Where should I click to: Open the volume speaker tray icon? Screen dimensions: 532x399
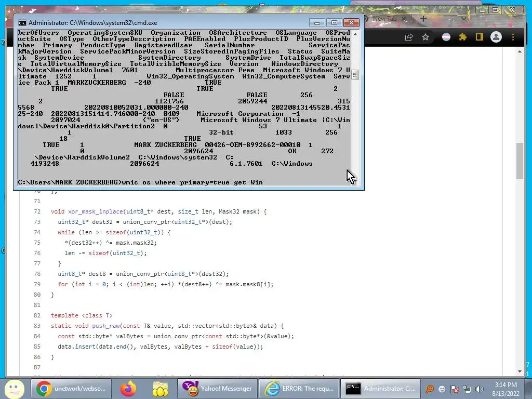[480, 389]
